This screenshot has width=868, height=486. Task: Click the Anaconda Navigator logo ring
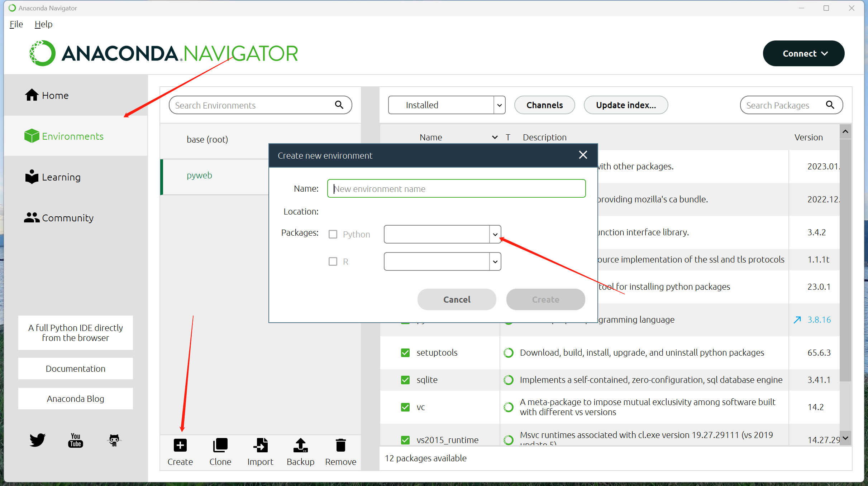(42, 53)
